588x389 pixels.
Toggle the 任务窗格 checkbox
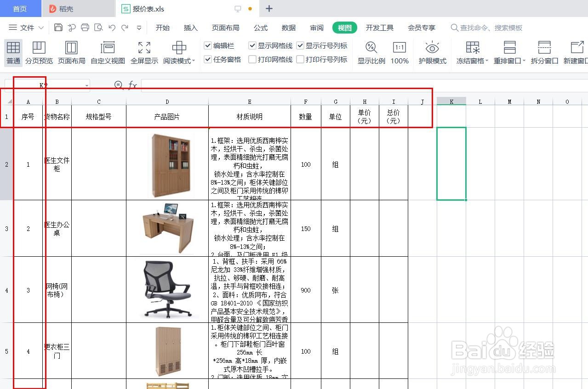pos(208,59)
